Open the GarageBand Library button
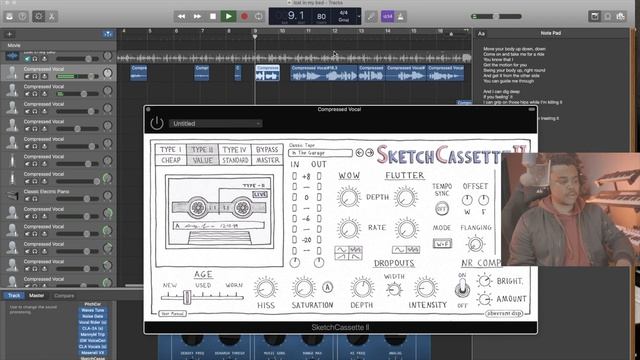 9,16
